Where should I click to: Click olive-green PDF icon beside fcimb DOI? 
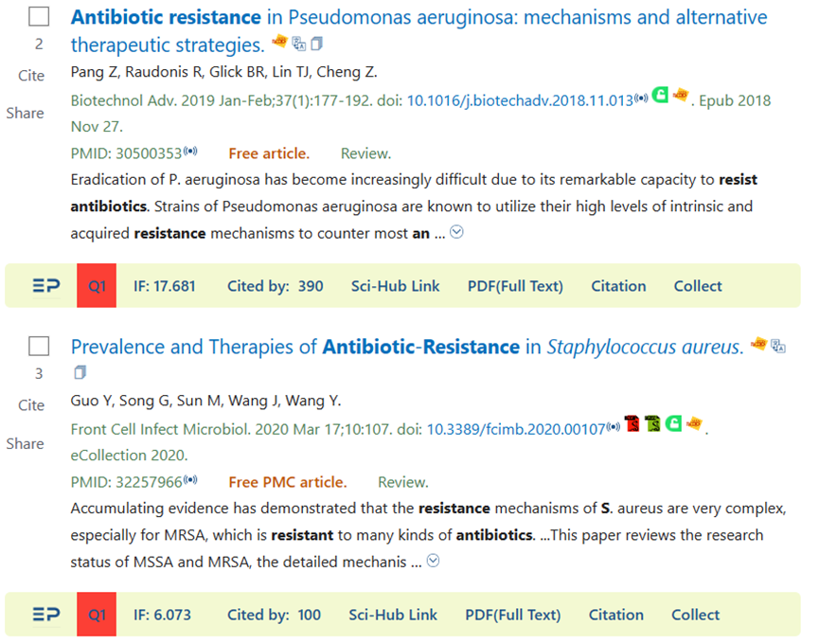(653, 423)
